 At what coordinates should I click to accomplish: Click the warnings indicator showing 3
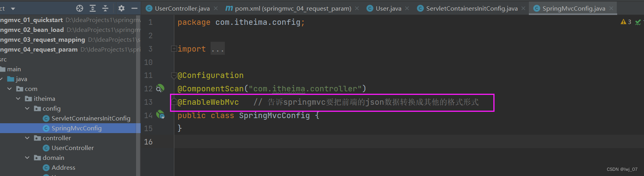pyautogui.click(x=625, y=22)
